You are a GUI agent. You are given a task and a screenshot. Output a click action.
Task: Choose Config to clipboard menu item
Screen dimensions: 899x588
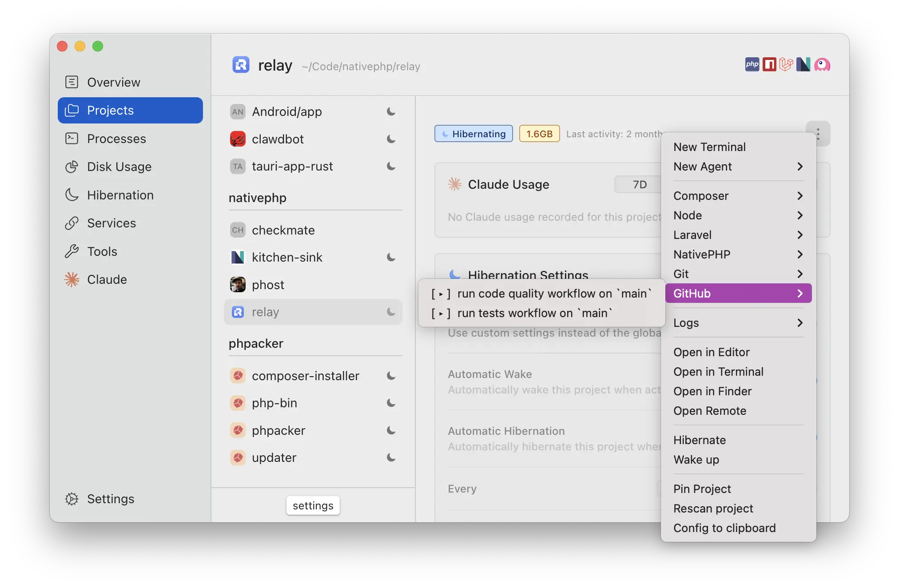(x=738, y=528)
